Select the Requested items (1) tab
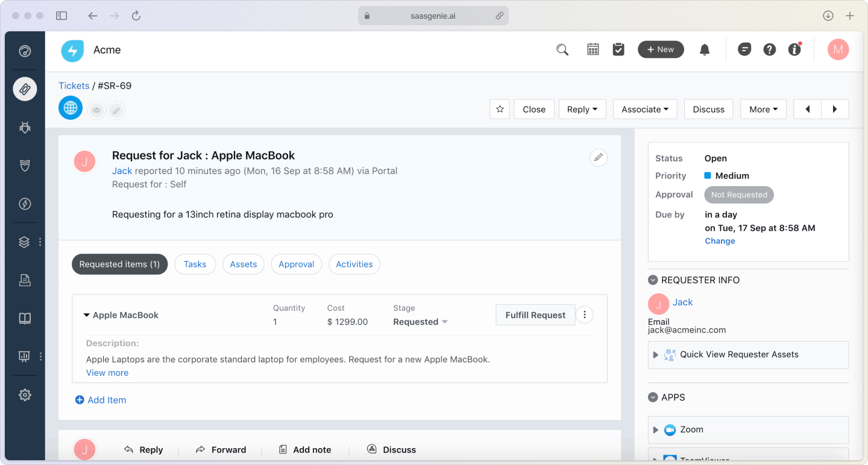The image size is (868, 465). coord(119,264)
